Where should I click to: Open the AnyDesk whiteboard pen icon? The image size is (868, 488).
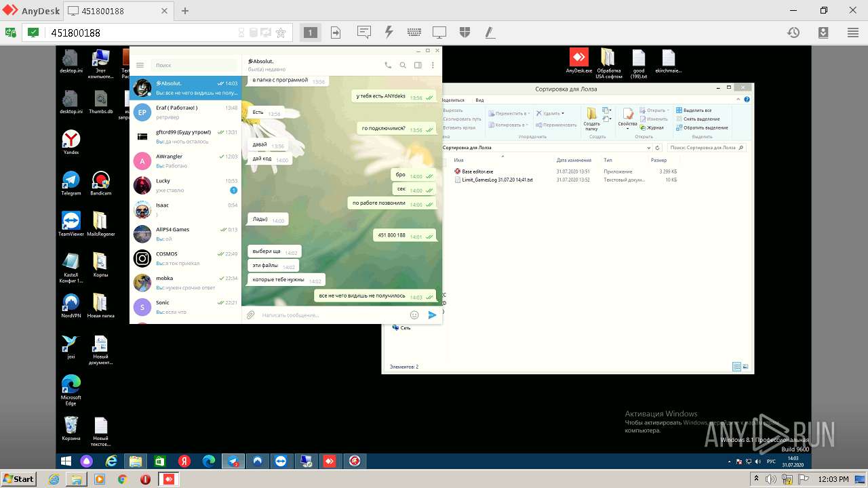[x=489, y=33]
